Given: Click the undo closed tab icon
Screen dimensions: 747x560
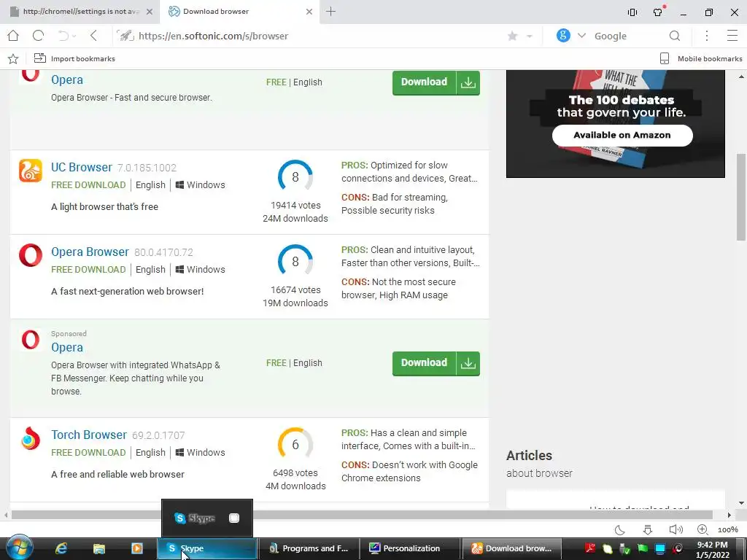Looking at the screenshot, I should click(x=63, y=36).
